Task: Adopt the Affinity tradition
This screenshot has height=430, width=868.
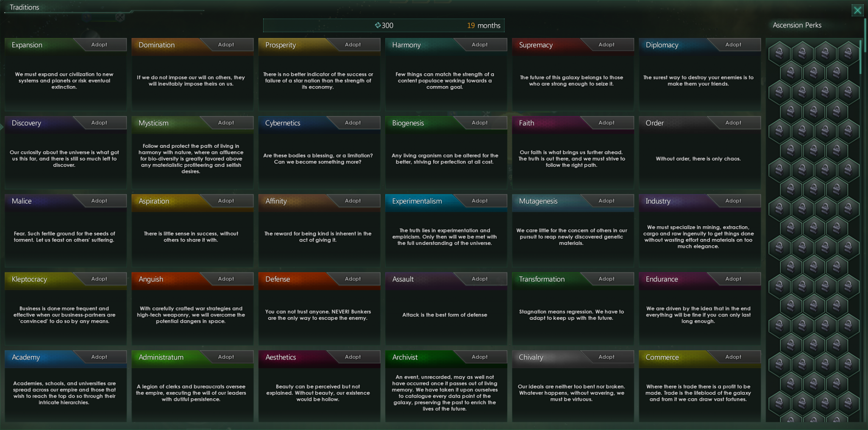Action: coord(353,200)
